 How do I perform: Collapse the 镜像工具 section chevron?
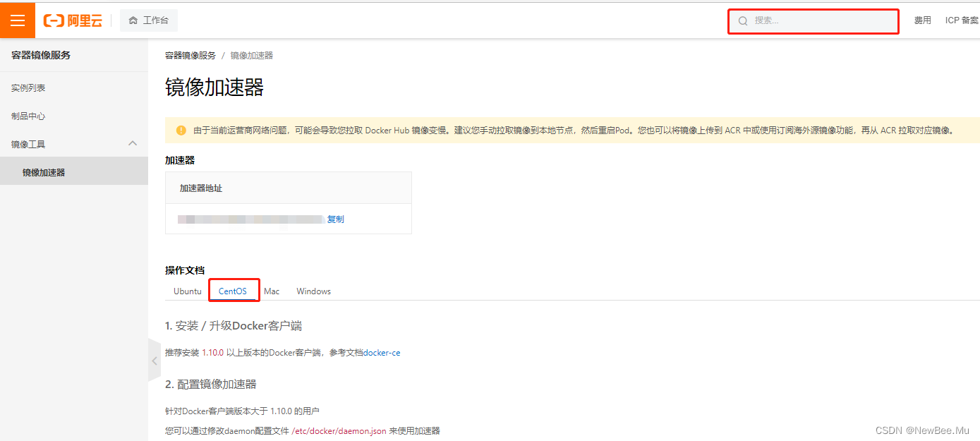click(132, 143)
